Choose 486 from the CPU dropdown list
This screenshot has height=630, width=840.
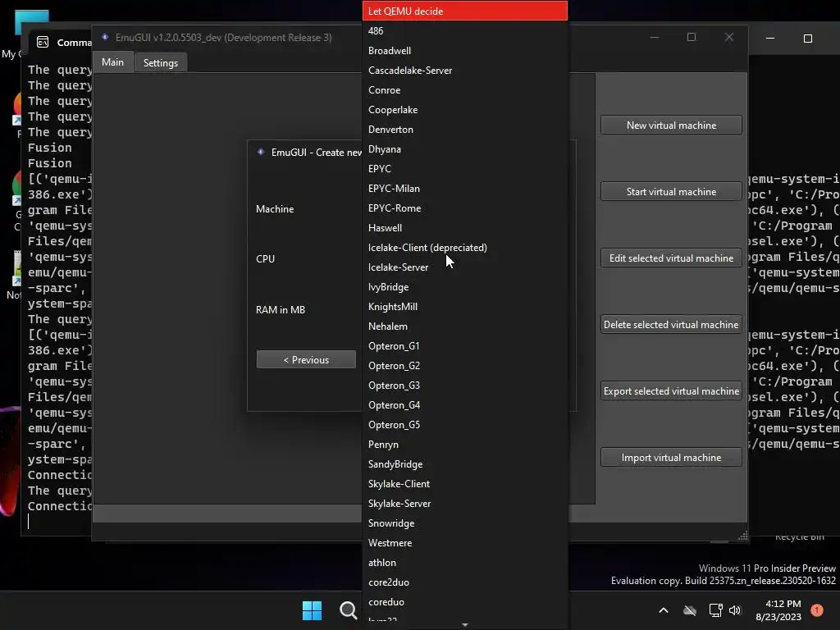[464, 31]
